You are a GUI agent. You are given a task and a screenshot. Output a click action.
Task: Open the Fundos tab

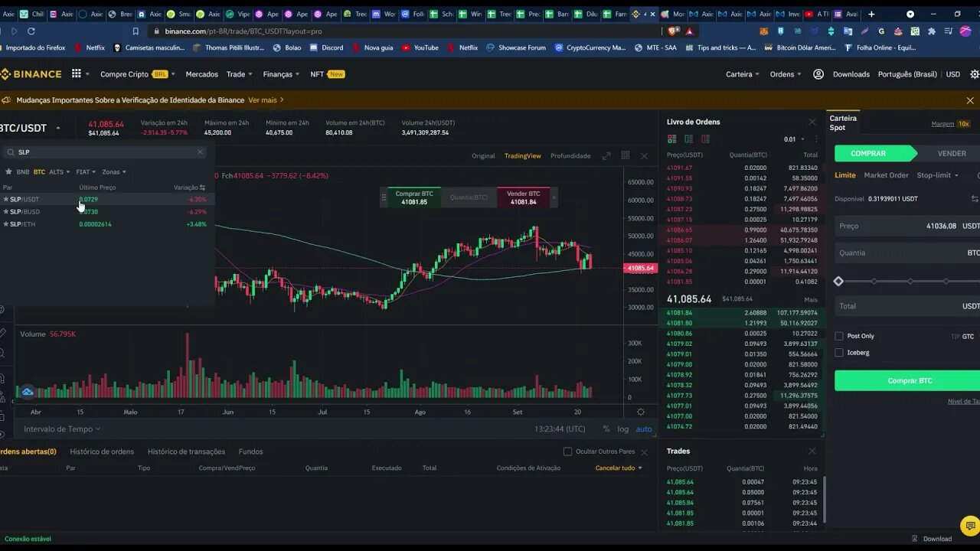[x=250, y=452]
